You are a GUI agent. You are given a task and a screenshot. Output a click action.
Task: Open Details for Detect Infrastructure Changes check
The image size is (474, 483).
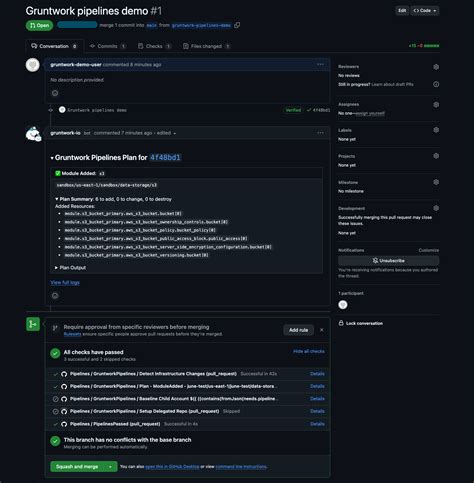317,374
